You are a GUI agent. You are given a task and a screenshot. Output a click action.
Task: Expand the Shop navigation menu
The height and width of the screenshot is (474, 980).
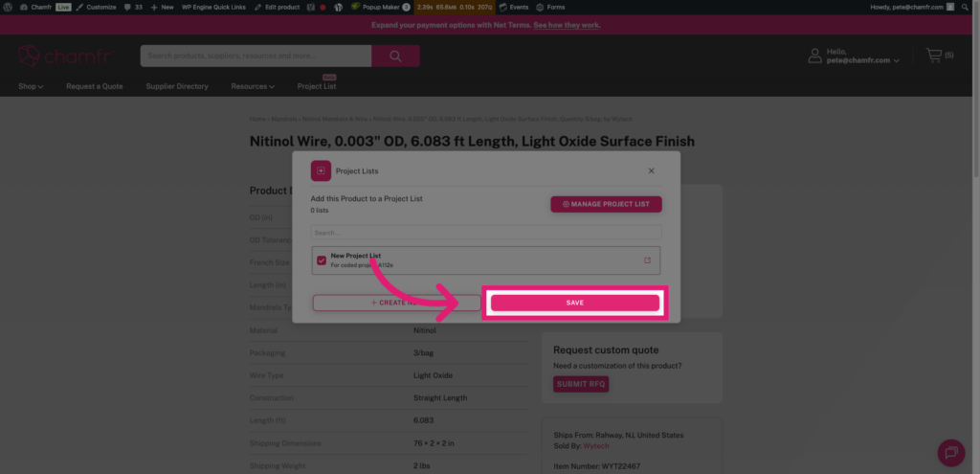(x=31, y=86)
